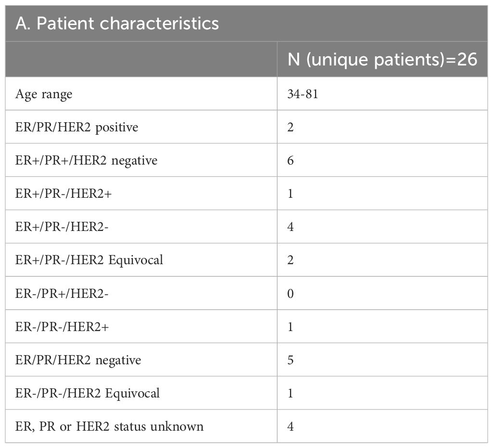Click the 'ER/PR/HER2 negative' row label
The height and width of the screenshot is (448, 493).
coord(78,360)
